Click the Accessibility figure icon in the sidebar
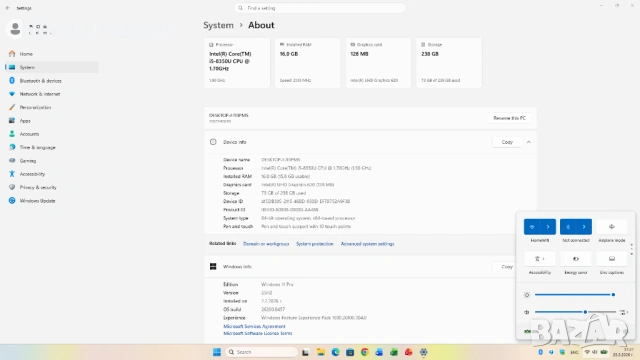 tap(12, 174)
